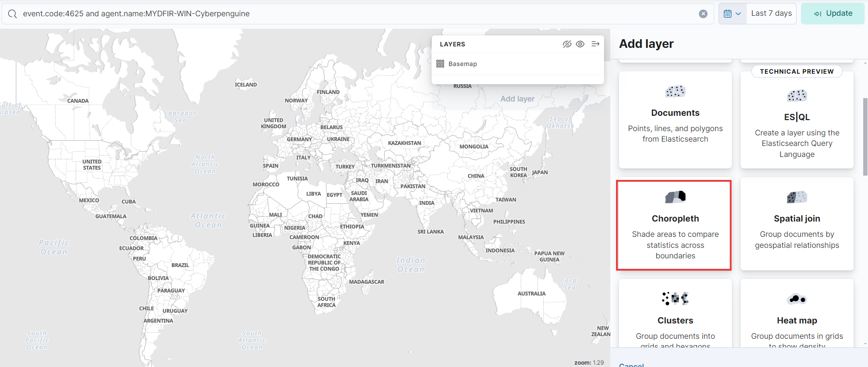Click the TURKEY label on the map
This screenshot has width=868, height=367.
[x=345, y=167]
